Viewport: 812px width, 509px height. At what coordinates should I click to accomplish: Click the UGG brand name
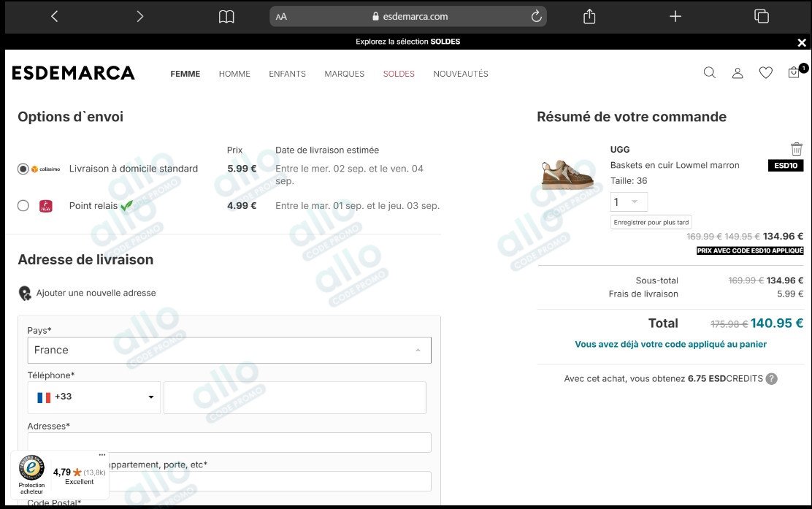coord(620,150)
